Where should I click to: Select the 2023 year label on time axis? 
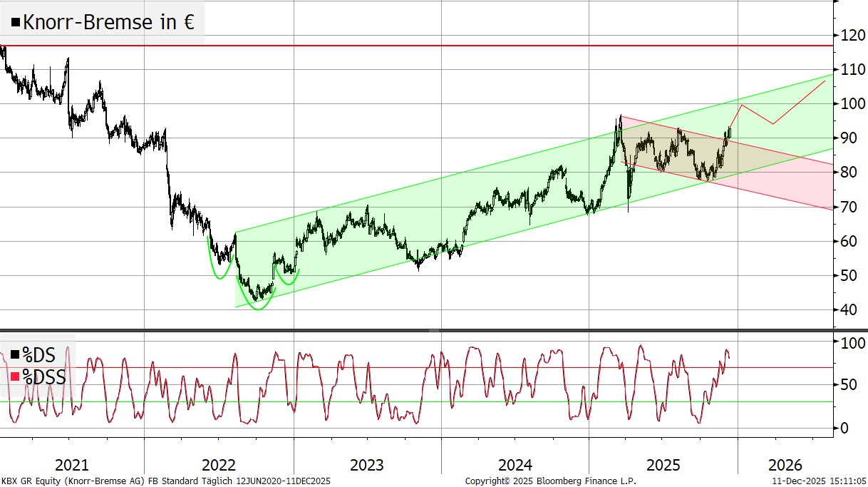click(367, 466)
